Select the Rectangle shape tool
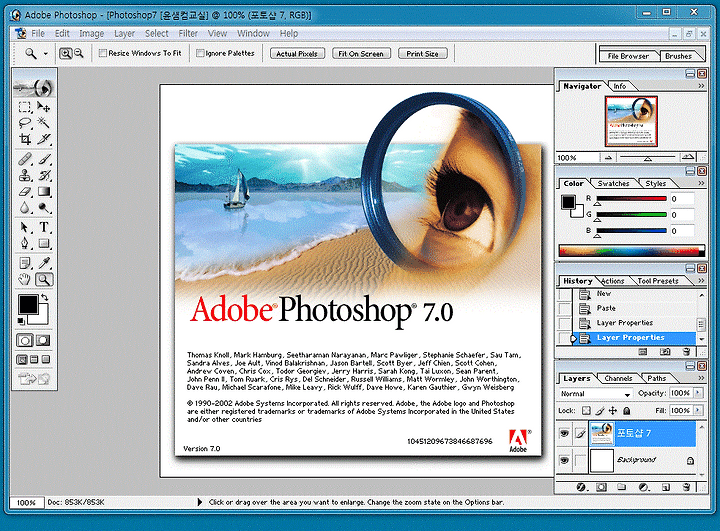Screen dimensions: 720x531 [44, 243]
